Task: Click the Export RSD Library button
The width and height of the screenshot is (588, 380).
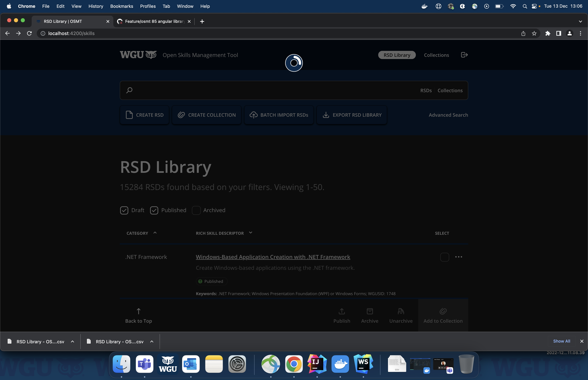Action: coord(352,115)
